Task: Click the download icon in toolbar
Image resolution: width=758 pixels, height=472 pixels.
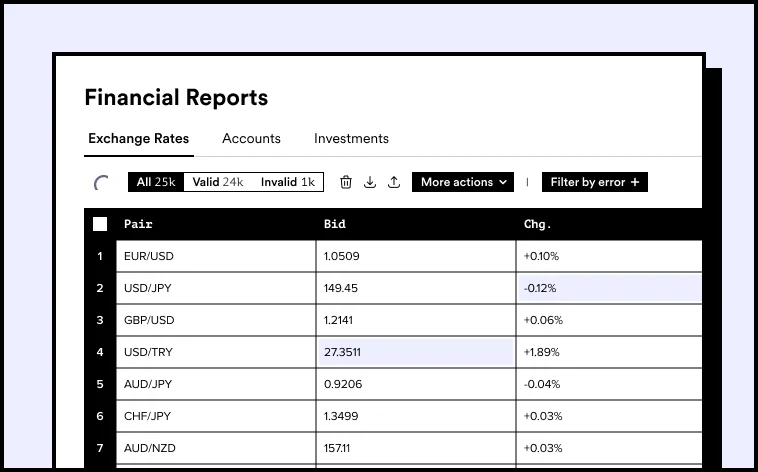Action: tap(370, 182)
